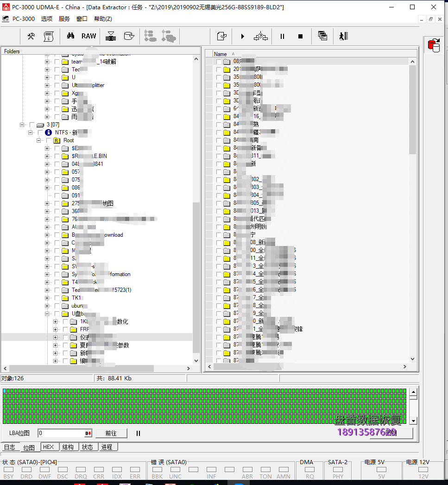Sort by the Name column header
This screenshot has height=485, width=448.
click(x=220, y=54)
